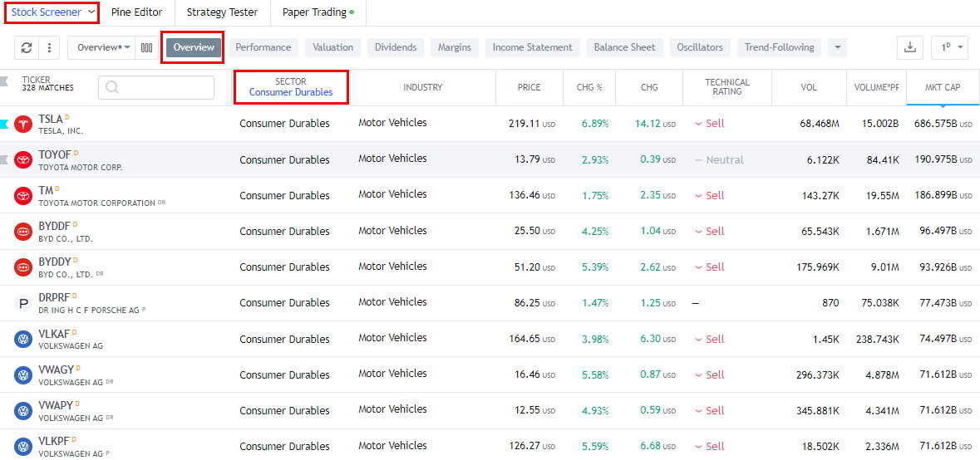
Task: Open the VLKPF ticker link
Action: 54,442
